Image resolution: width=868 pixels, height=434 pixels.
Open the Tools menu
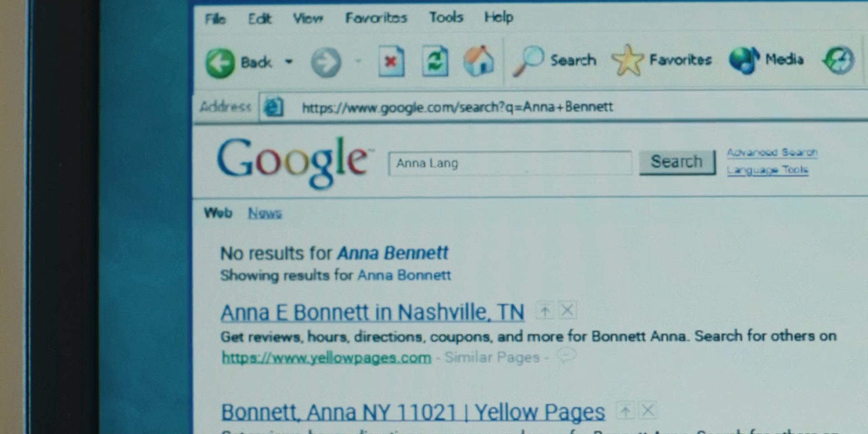coord(446,17)
